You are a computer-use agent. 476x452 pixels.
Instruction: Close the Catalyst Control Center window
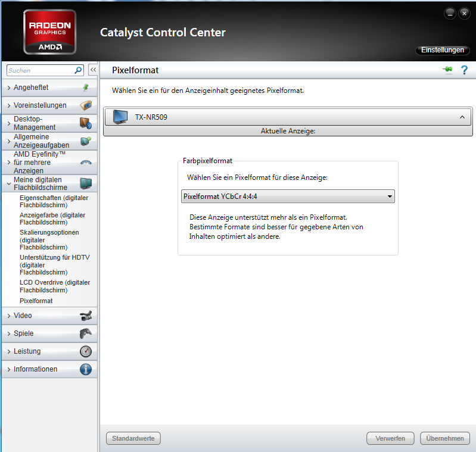click(464, 14)
